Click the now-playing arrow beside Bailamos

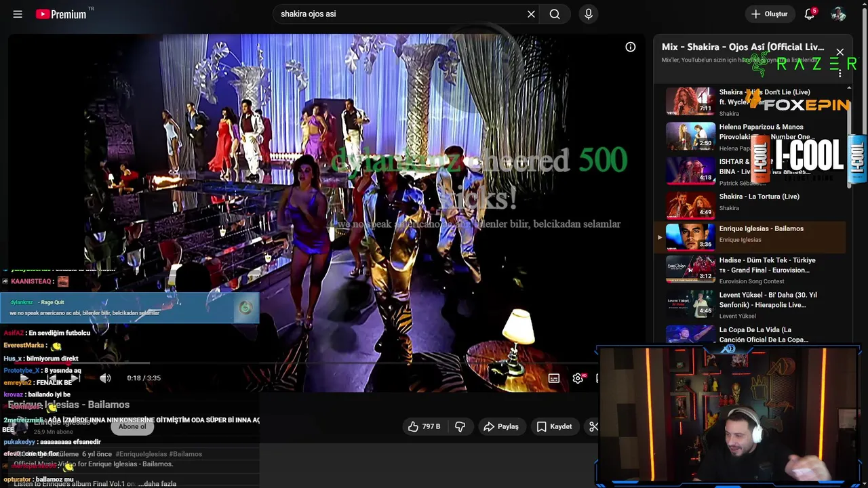pyautogui.click(x=659, y=237)
